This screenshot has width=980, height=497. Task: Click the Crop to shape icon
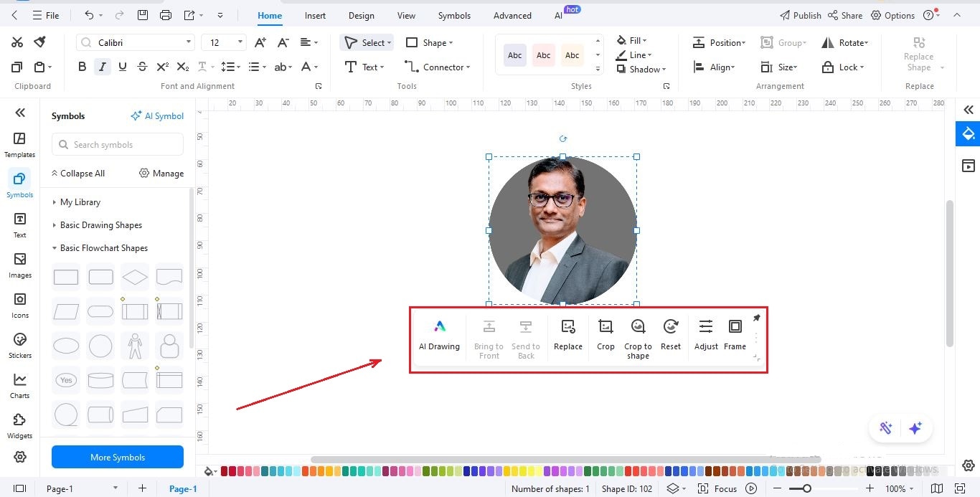[x=637, y=336]
